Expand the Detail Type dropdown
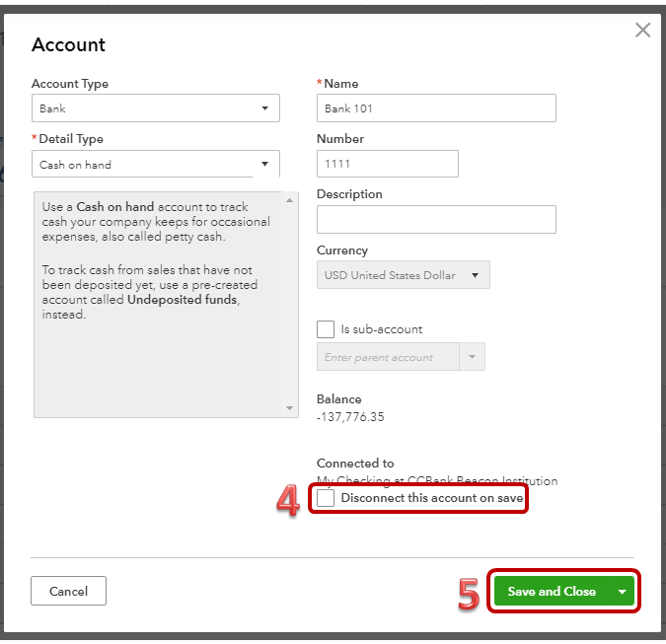This screenshot has height=644, width=666. [x=156, y=165]
